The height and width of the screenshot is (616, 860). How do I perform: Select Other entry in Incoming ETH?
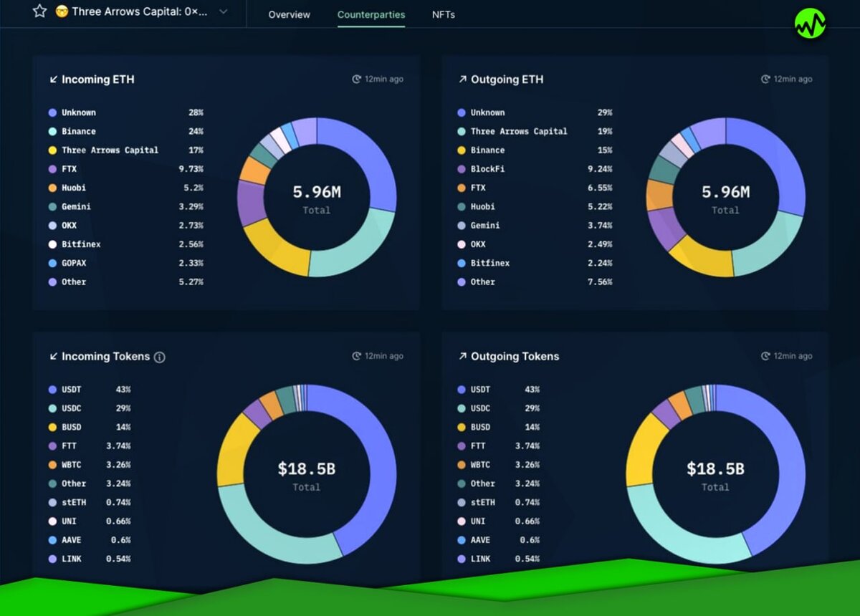(125, 281)
